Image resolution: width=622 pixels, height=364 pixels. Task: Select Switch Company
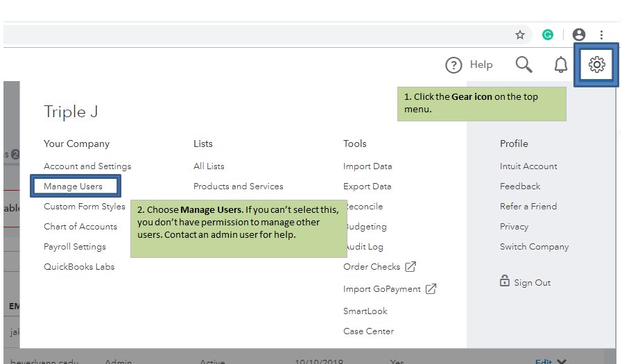pyautogui.click(x=534, y=247)
